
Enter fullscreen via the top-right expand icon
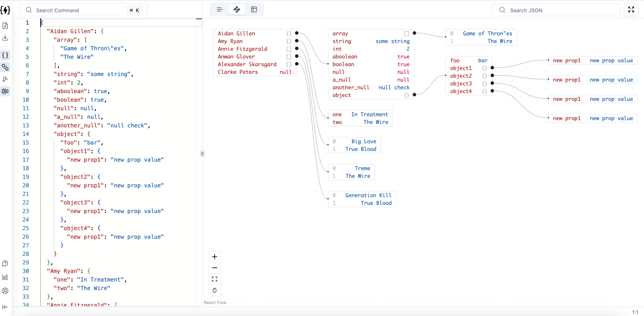[x=631, y=9]
